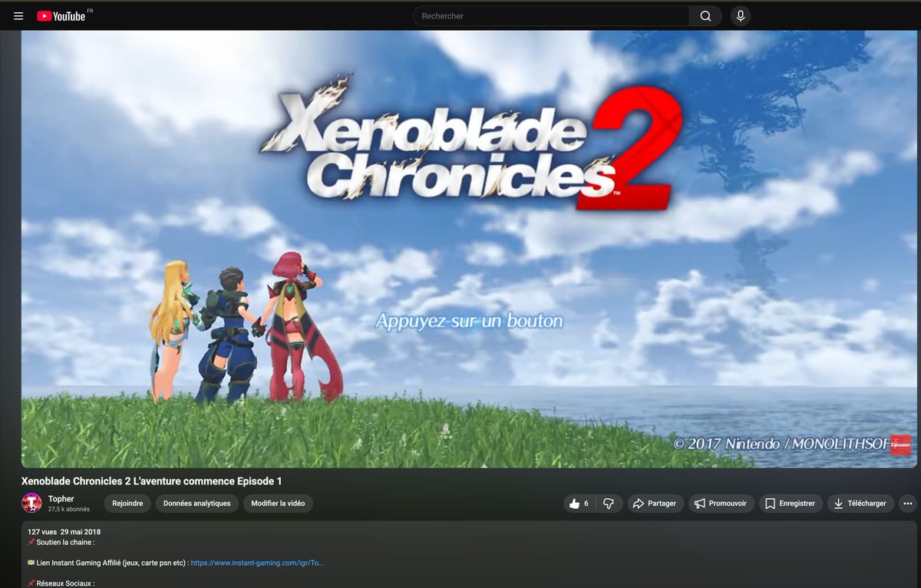Click the Rejoindre button
921x588 pixels.
(127, 504)
